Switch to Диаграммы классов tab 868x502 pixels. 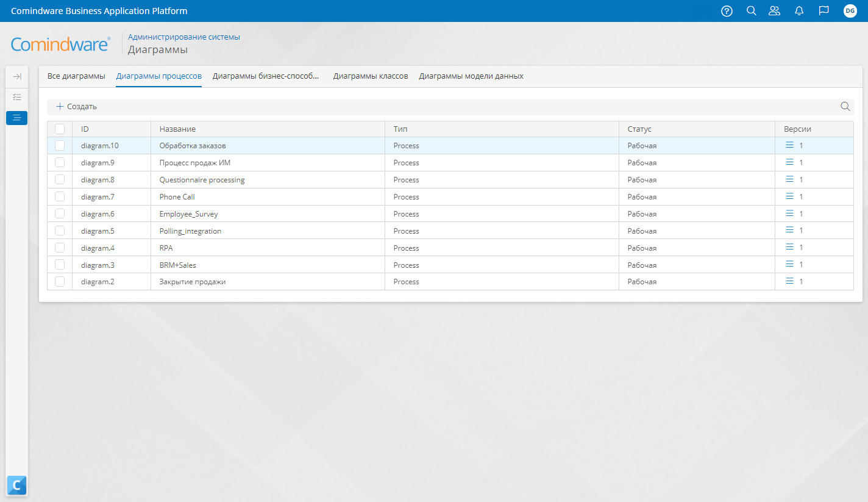[x=371, y=76]
